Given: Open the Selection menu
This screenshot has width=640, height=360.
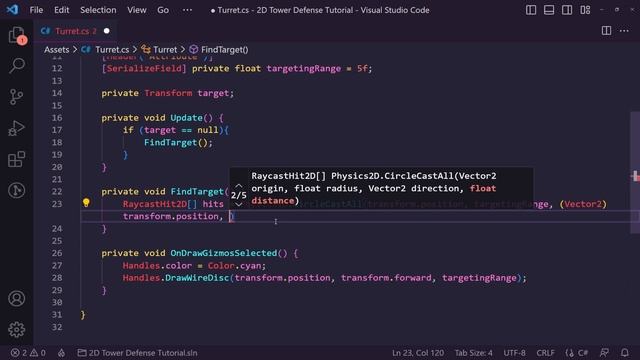Looking at the screenshot, I should pos(98,10).
